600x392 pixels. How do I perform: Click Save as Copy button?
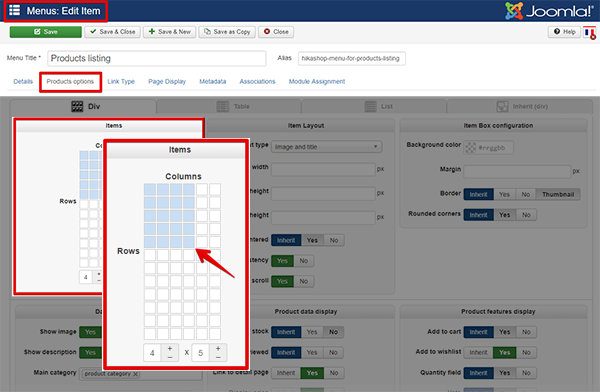point(227,32)
